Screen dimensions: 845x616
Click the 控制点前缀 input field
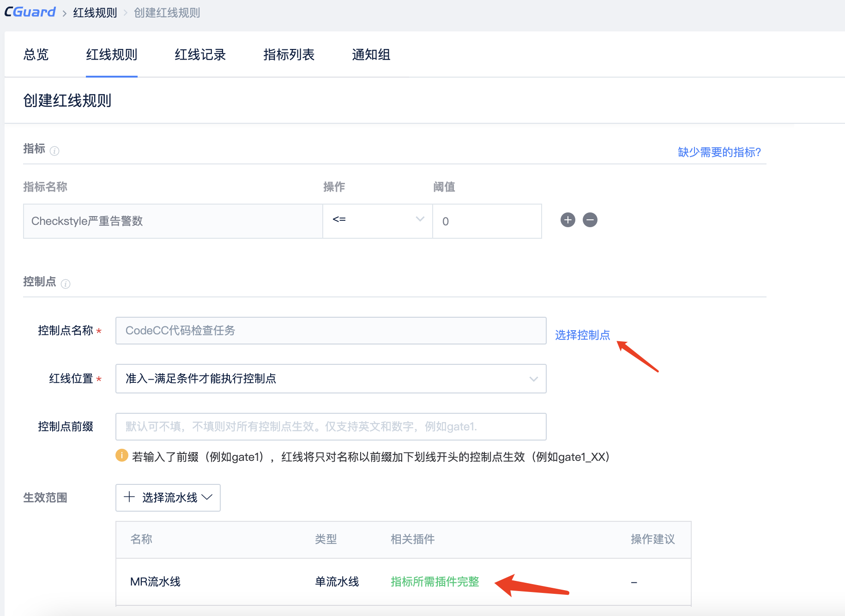point(331,427)
